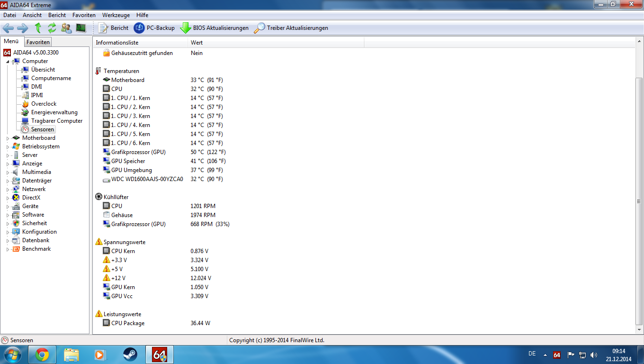Expand the Datenträger tree node
Screen dimensions: 644x364
click(8, 181)
